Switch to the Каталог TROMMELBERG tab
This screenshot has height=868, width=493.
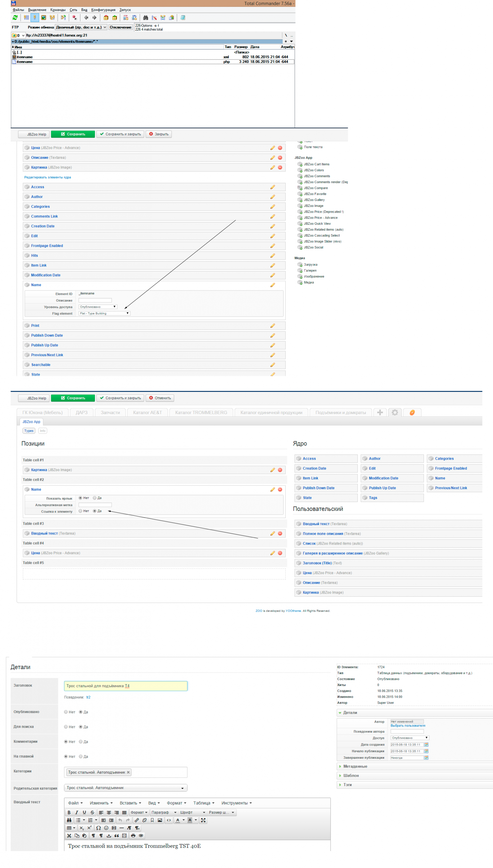tap(201, 412)
